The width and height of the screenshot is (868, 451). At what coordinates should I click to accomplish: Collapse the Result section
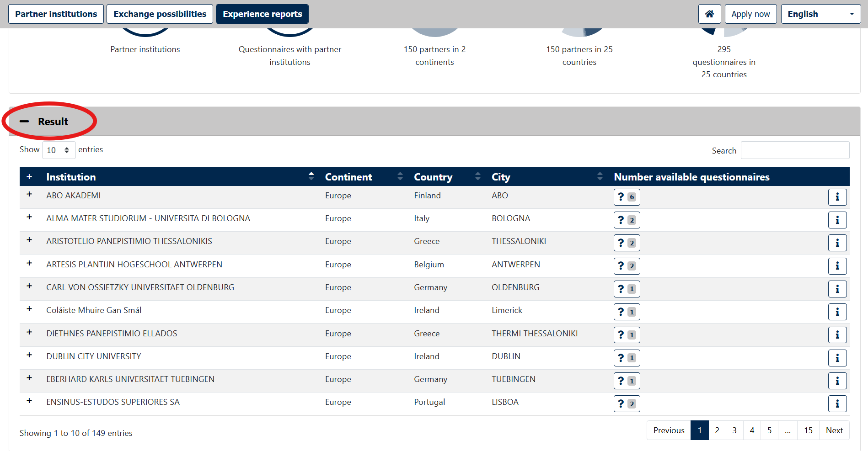pos(44,122)
